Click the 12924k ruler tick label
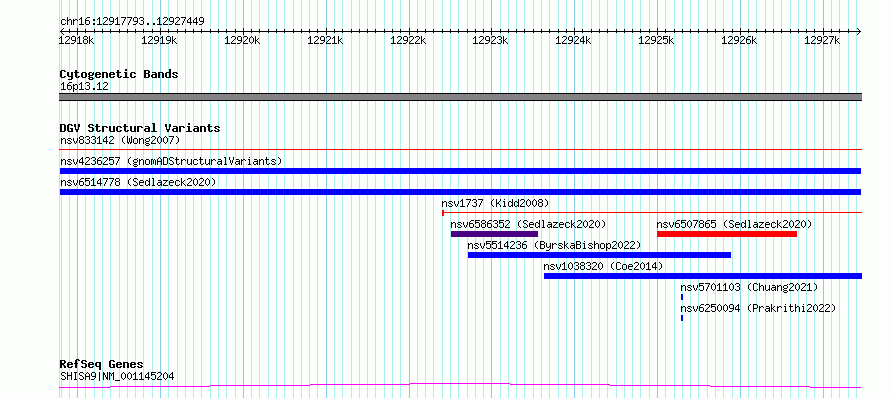The height and width of the screenshot is (398, 890). (573, 40)
